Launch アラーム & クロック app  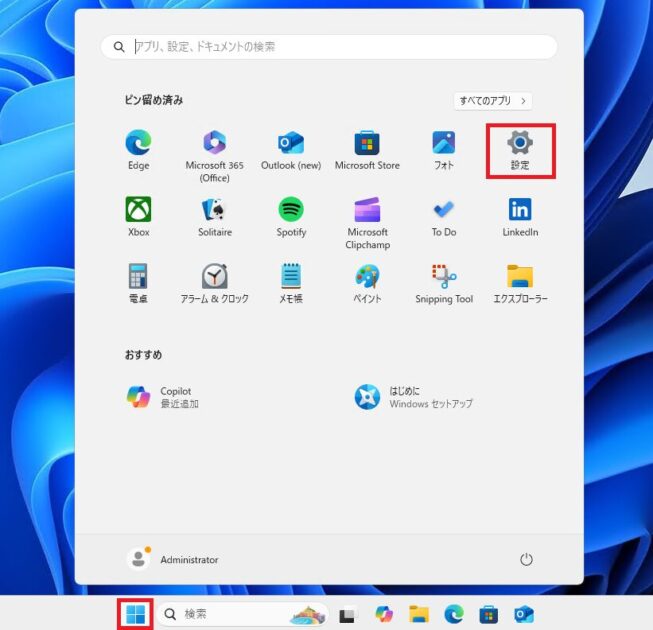click(x=214, y=283)
